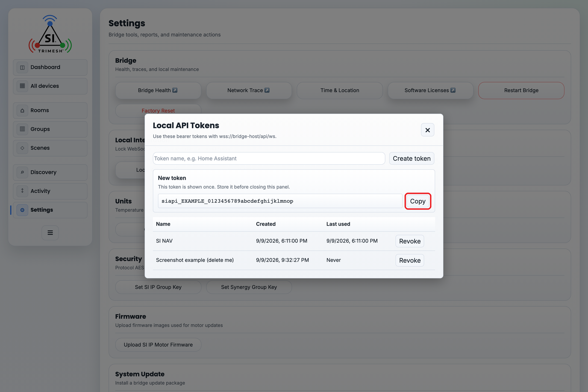Viewport: 588px width, 392px height.
Task: Click the Dashboard sidebar icon
Action: coord(22,67)
